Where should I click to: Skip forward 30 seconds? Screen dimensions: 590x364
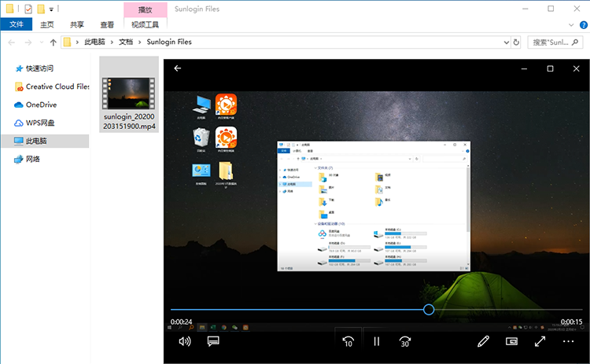pyautogui.click(x=405, y=341)
